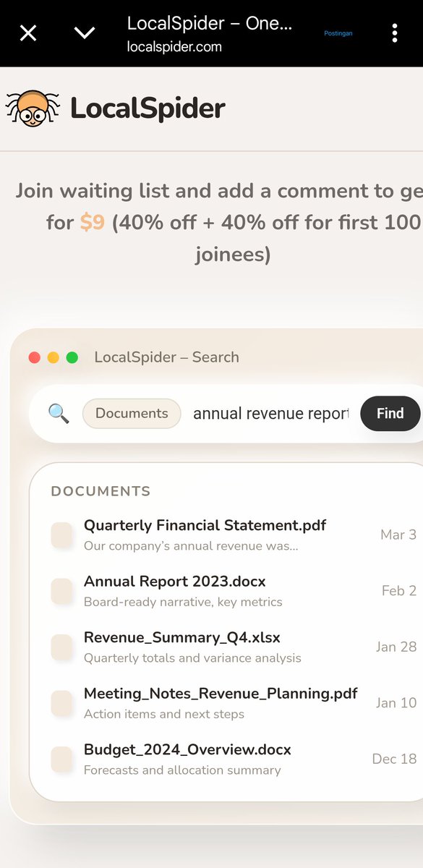
Task: Click the $9 price text
Action: 92,223
